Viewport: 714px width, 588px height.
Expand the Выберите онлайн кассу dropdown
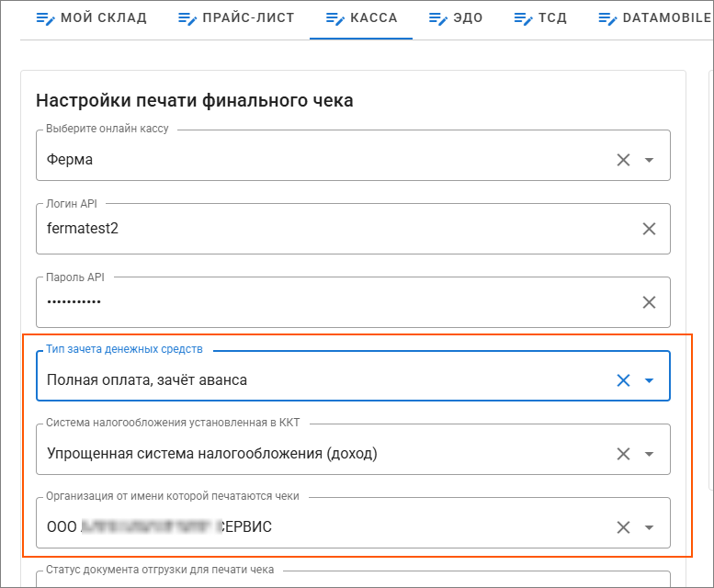pyautogui.click(x=650, y=160)
